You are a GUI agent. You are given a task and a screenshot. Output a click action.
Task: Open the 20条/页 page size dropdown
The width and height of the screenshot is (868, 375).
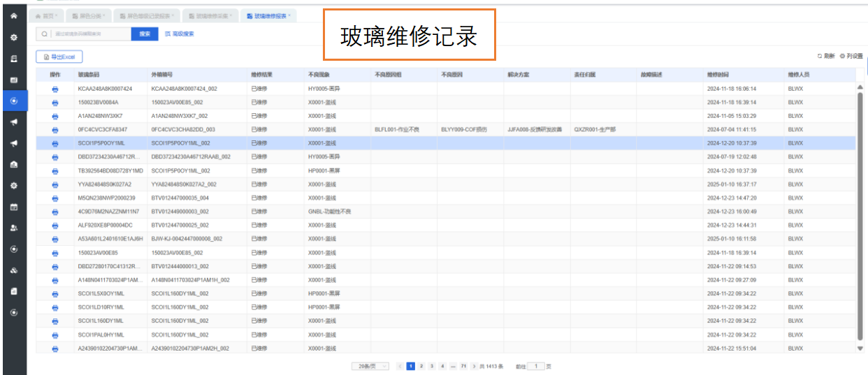(x=370, y=366)
